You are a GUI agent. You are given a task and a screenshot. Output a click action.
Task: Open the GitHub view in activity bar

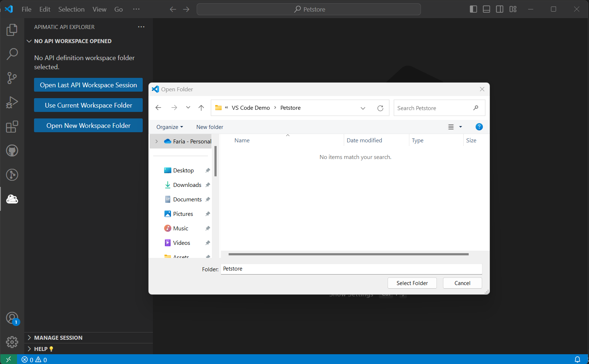pos(12,151)
